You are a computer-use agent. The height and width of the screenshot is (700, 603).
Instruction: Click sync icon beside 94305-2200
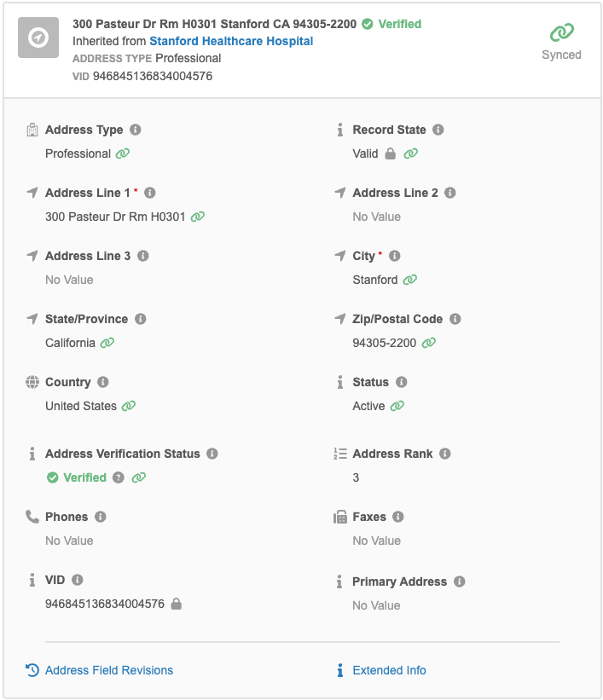coord(429,343)
